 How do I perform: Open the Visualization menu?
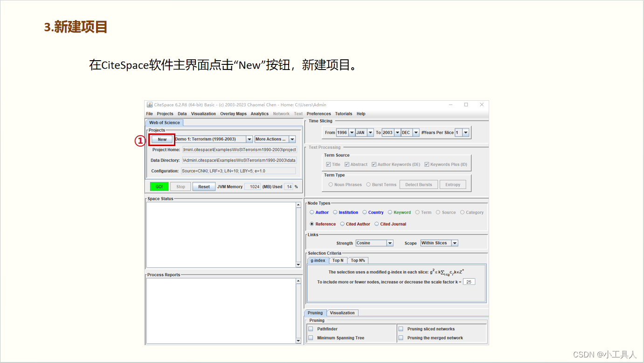(x=203, y=113)
